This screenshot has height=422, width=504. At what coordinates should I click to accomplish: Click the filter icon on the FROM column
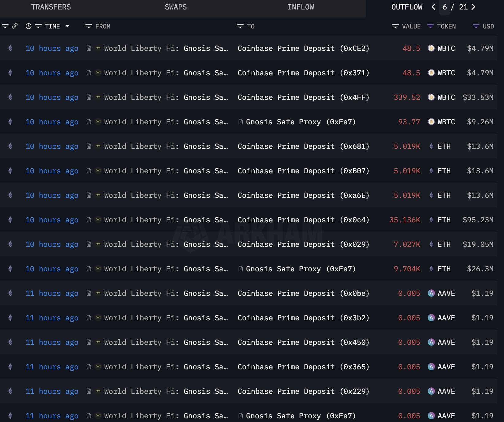coord(89,26)
